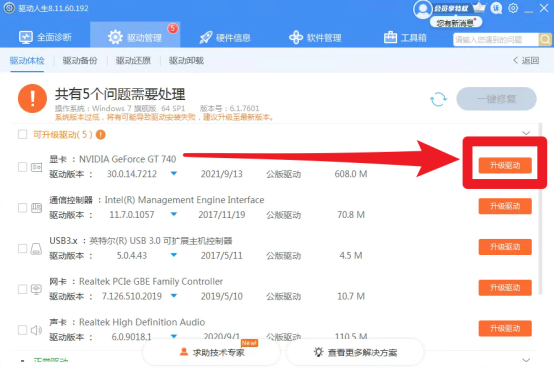The image size is (554, 368).
Task: Select 驱动卸载 sub-tab
Action: point(186,61)
